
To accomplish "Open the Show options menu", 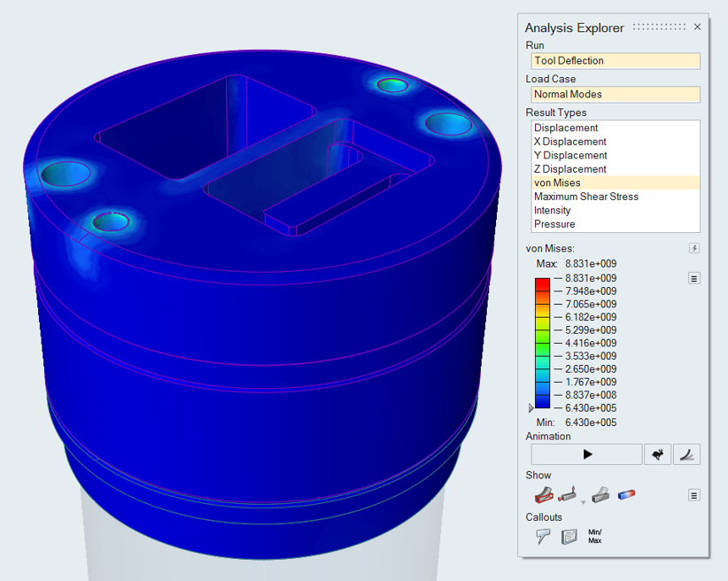I will click(694, 495).
